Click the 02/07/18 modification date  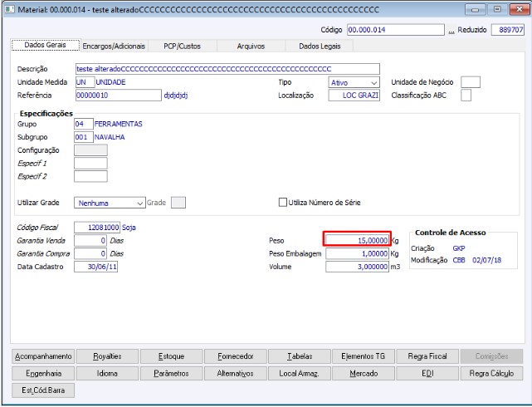tap(486, 260)
